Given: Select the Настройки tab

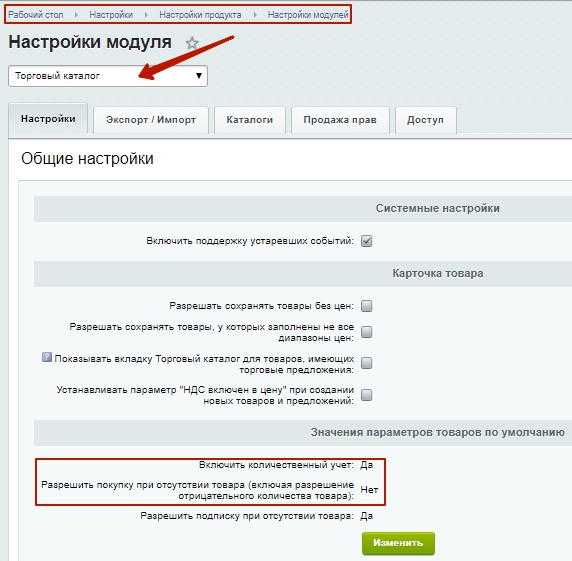Looking at the screenshot, I should pyautogui.click(x=48, y=119).
